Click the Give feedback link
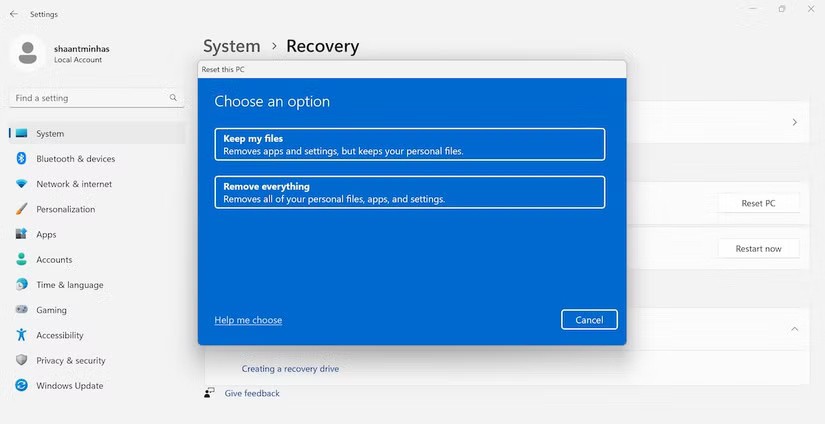This screenshot has height=424, width=825. (x=252, y=393)
